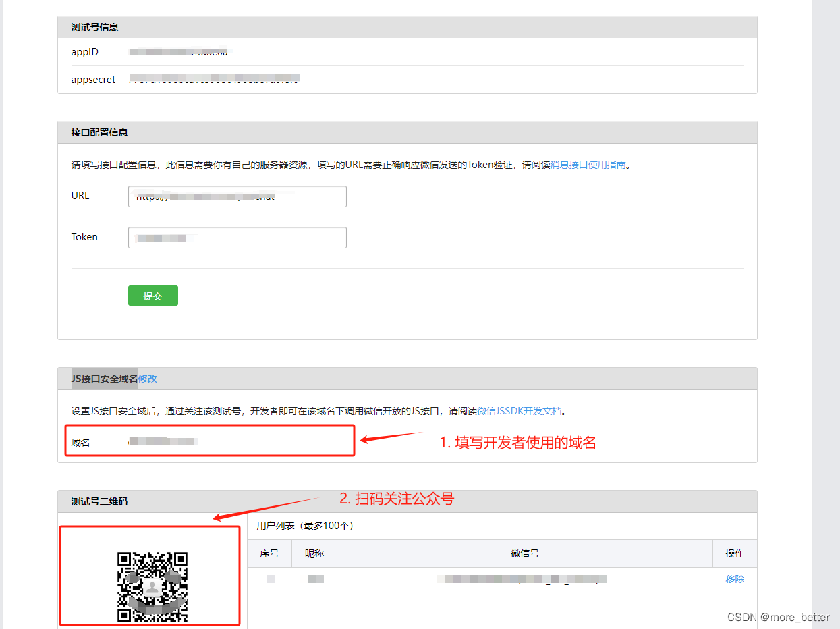Select the blurred appID value text
The width and height of the screenshot is (840, 629).
point(178,51)
